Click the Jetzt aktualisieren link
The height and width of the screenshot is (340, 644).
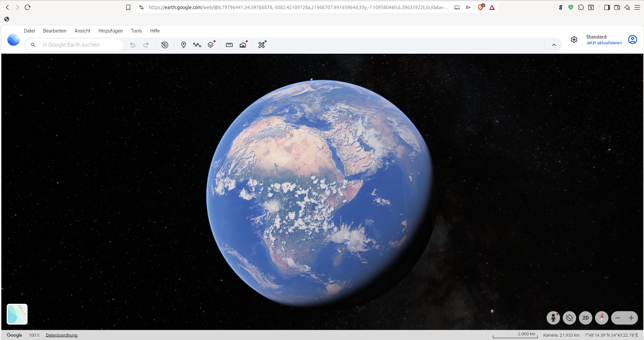point(604,43)
